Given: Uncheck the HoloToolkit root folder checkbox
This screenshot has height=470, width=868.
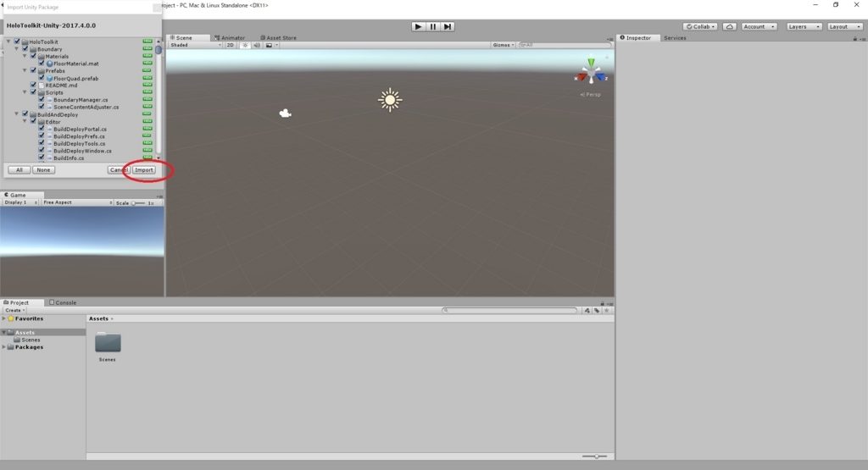Looking at the screenshot, I should pos(17,41).
